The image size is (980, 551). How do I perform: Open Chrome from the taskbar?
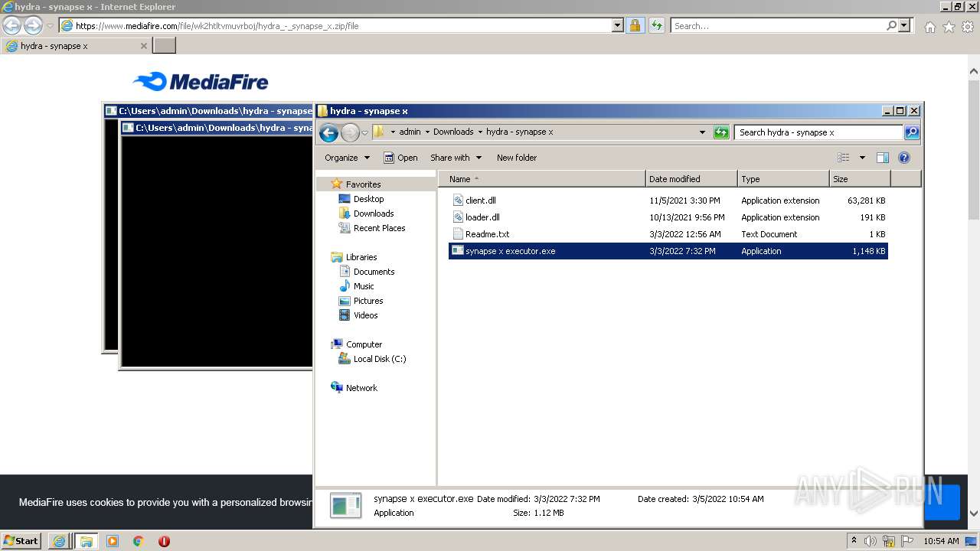[139, 541]
